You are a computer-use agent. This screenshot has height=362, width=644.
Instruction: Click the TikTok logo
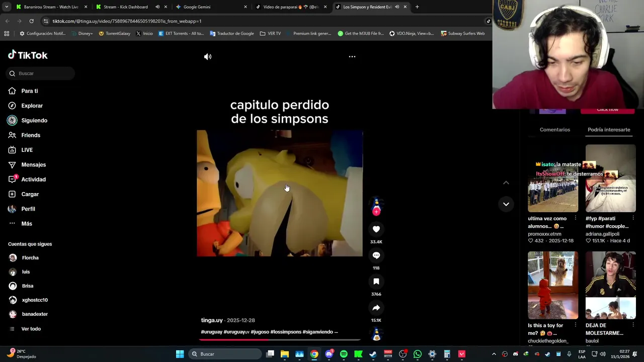point(28,55)
